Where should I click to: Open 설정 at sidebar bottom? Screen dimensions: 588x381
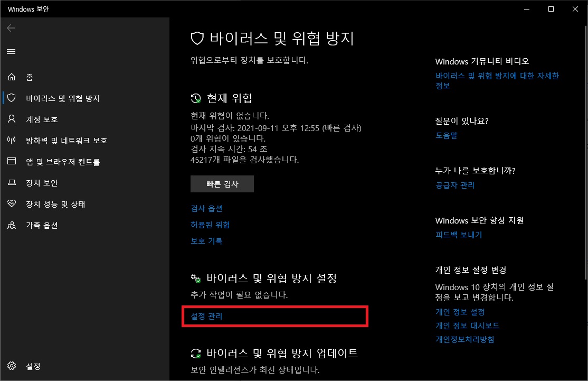click(33, 366)
